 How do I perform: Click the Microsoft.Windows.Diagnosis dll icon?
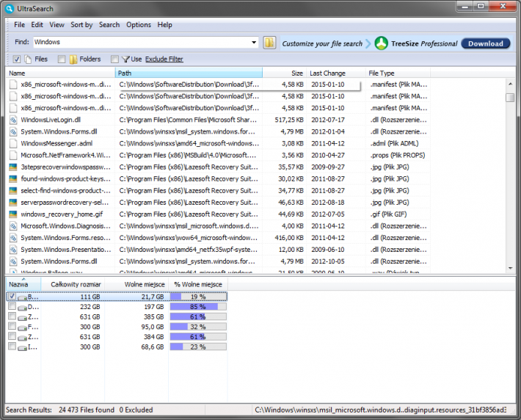(13, 226)
